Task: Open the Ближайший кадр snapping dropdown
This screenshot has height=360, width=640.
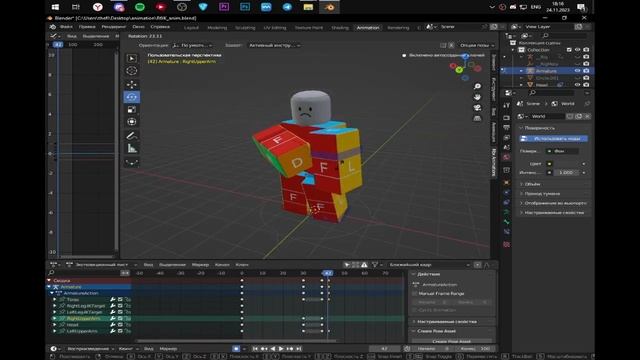Action: (x=429, y=265)
